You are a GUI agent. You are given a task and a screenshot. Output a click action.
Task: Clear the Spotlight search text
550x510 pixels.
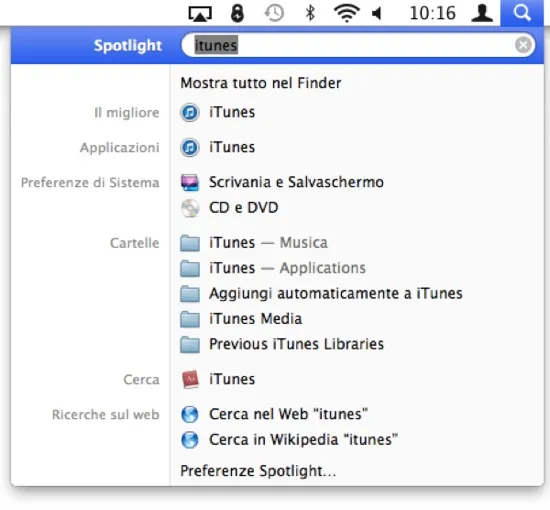pyautogui.click(x=523, y=45)
